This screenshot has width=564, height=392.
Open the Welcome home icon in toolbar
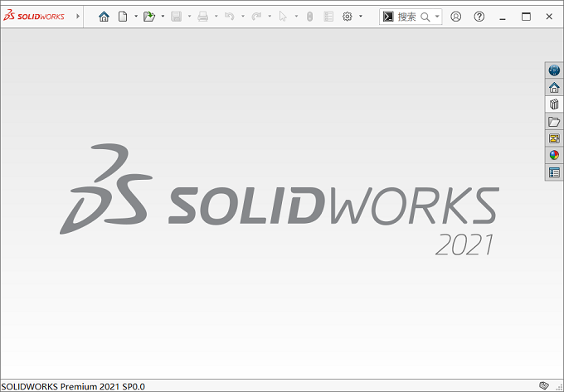click(104, 17)
